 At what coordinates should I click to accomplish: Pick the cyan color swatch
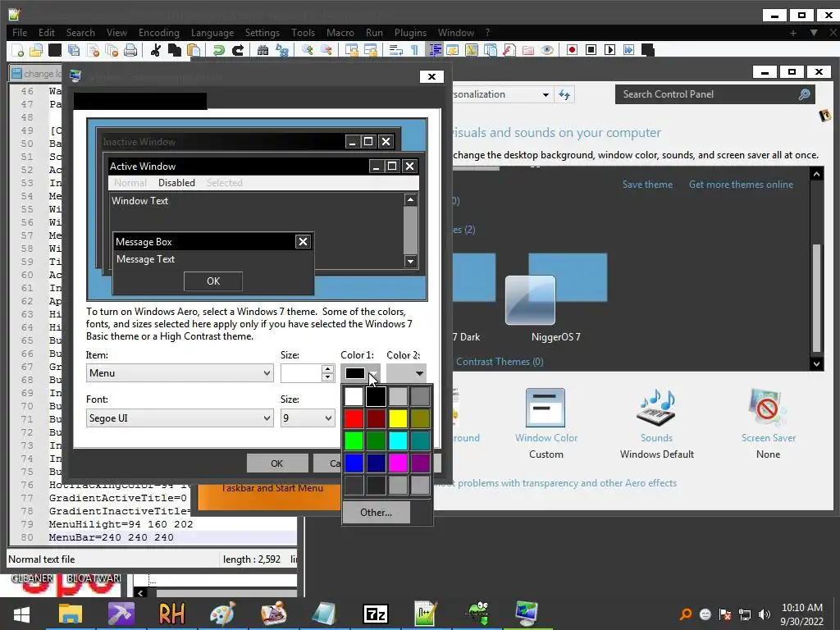click(398, 441)
